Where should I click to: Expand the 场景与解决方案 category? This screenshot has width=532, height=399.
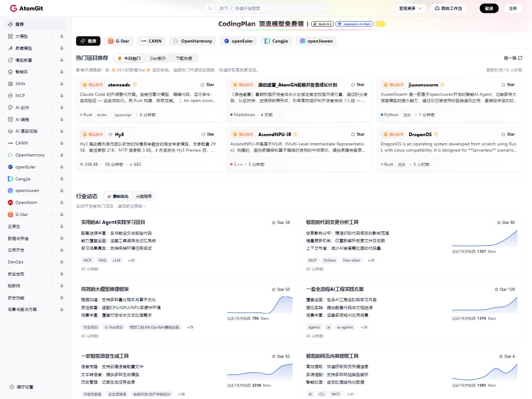tap(51, 309)
